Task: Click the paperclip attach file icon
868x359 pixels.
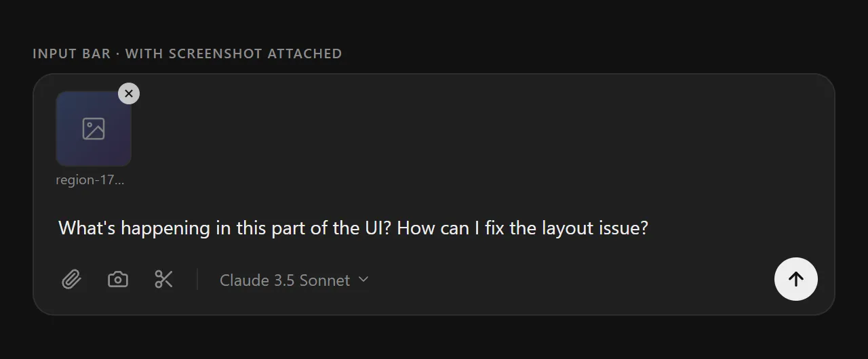Action: pos(71,279)
